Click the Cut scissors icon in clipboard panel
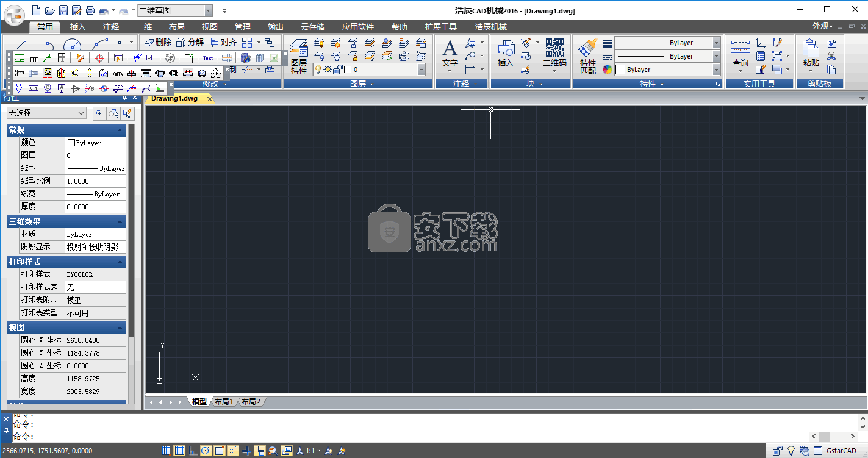This screenshot has width=868, height=458. [831, 57]
